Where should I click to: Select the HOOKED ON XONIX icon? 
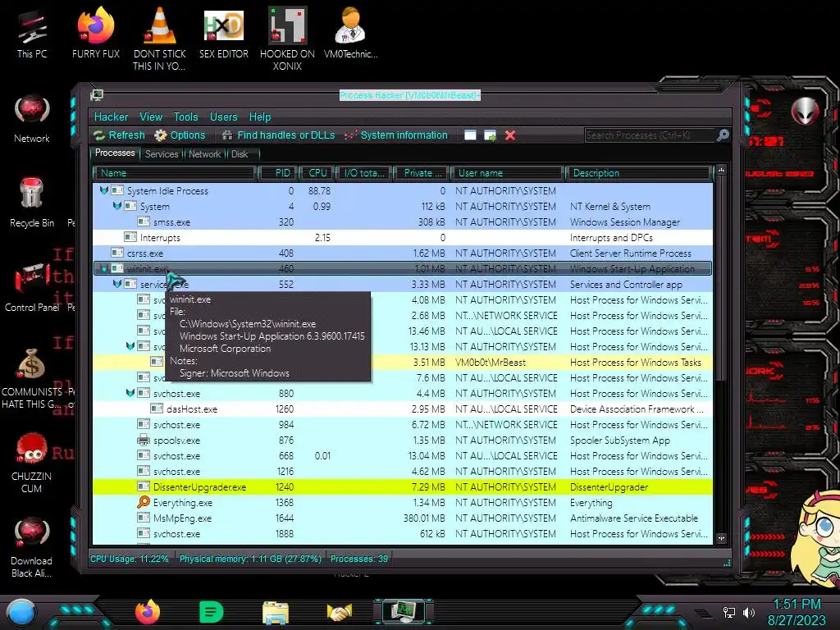point(287,39)
